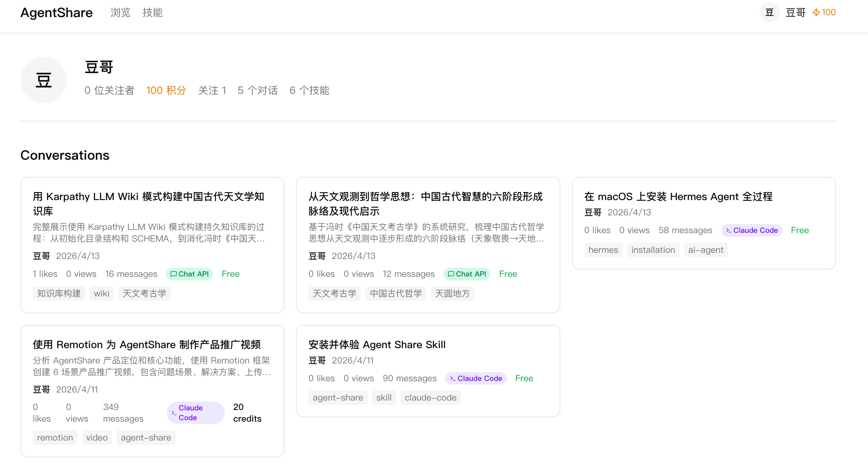Open the 100 积分 points stat
This screenshot has width=868, height=470.
(x=166, y=90)
